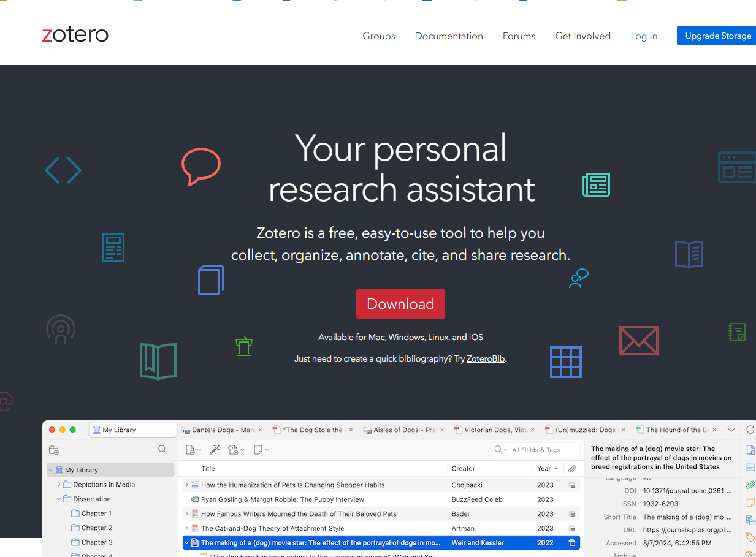The width and height of the screenshot is (756, 557).
Task: Click the yellow Notes side rail icon
Action: (x=750, y=502)
